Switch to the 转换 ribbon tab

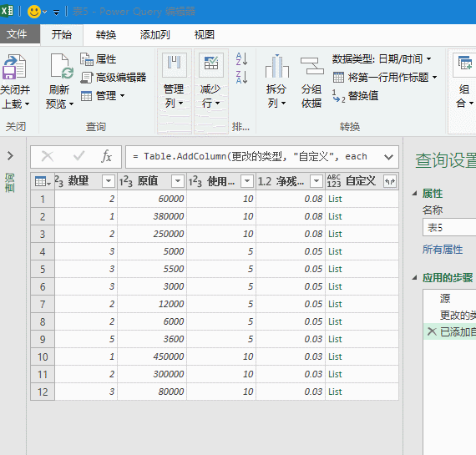106,35
